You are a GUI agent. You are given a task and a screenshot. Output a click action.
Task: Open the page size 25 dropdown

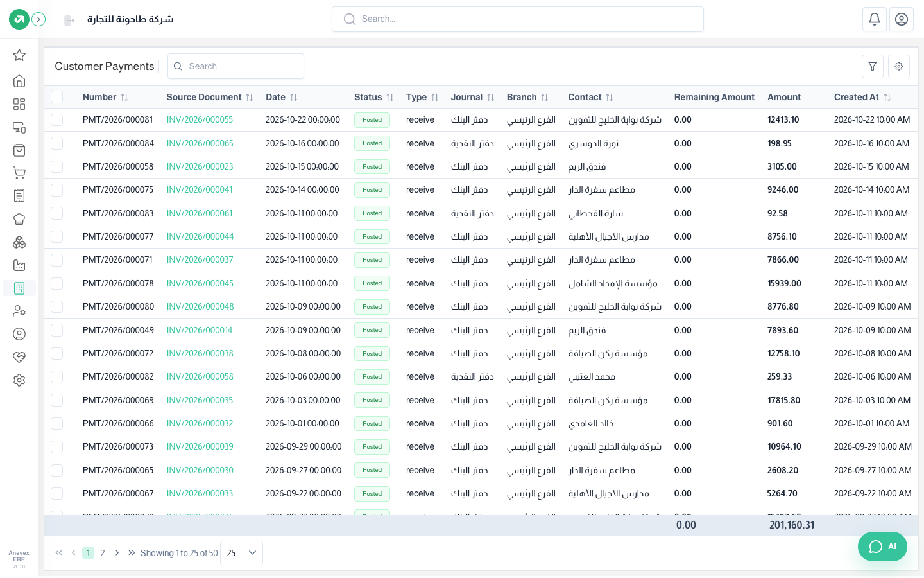(x=241, y=553)
